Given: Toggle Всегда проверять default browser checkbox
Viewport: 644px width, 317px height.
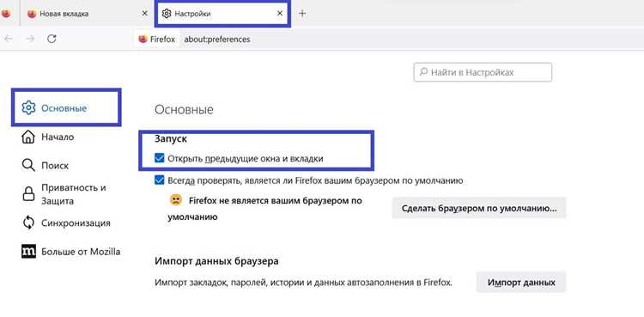Looking at the screenshot, I should click(x=160, y=180).
